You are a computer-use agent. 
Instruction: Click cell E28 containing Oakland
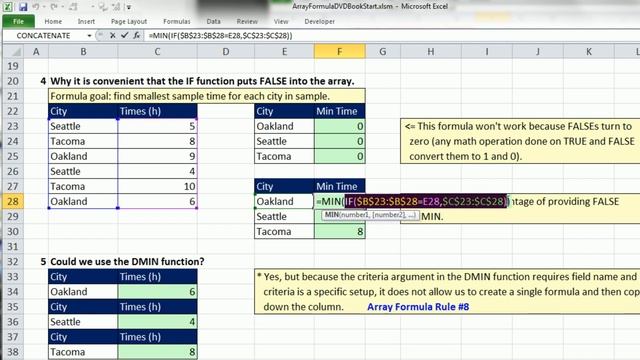click(284, 201)
